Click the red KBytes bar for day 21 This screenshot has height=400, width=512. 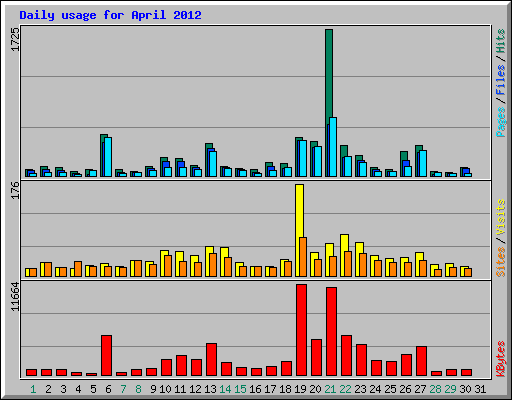tap(331, 332)
